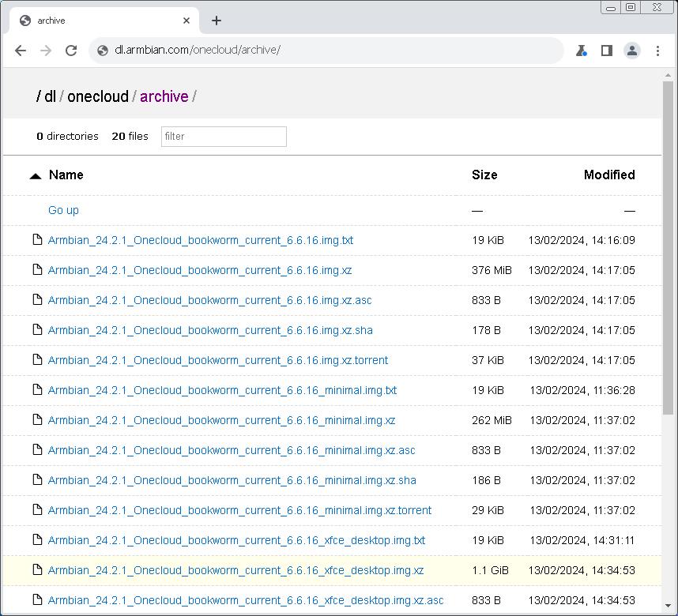The image size is (678, 616).
Task: Sort listing by Size column header
Action: point(484,175)
